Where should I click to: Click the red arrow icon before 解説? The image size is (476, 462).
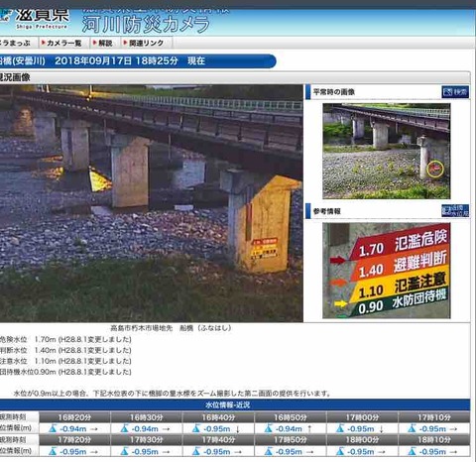pyautogui.click(x=95, y=43)
